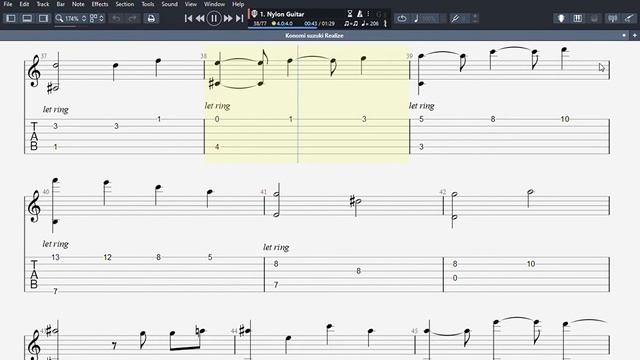Fast forward to the next bar
Image resolution: width=640 pixels, height=360 pixels.
tap(228, 18)
